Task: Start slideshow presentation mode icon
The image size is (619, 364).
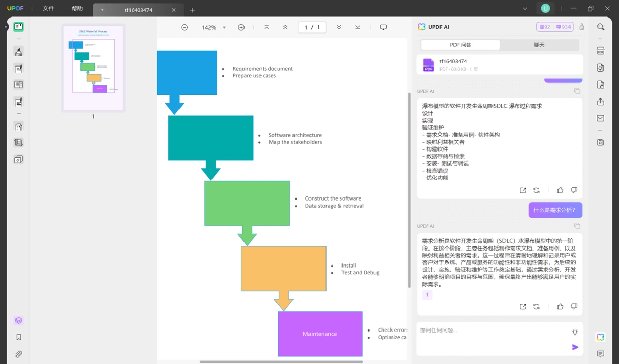Action: (383, 27)
